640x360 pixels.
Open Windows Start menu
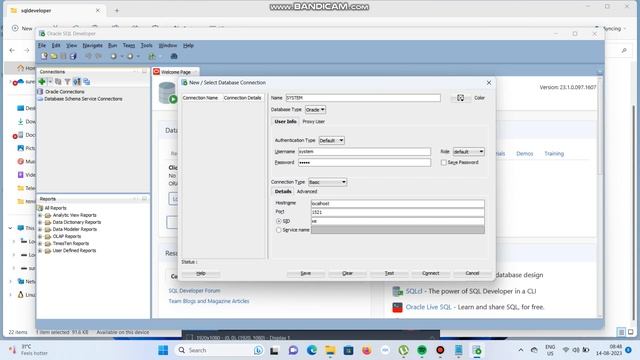click(163, 350)
